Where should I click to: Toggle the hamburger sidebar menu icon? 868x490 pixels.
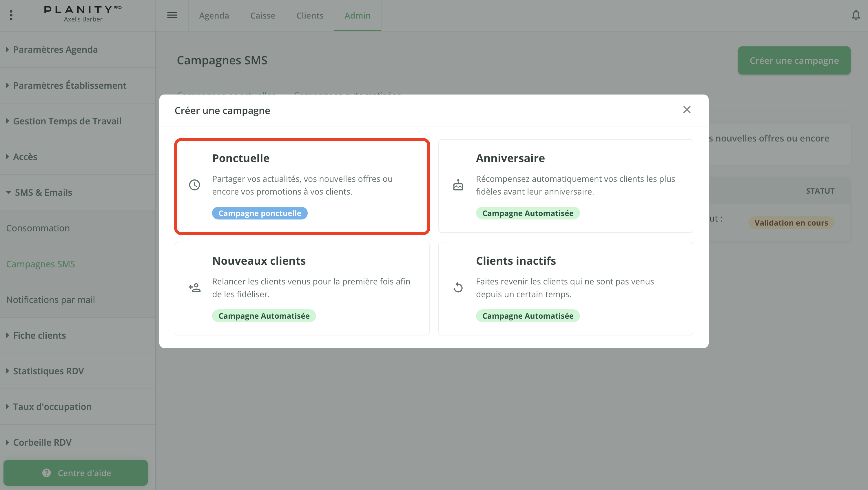tap(172, 15)
